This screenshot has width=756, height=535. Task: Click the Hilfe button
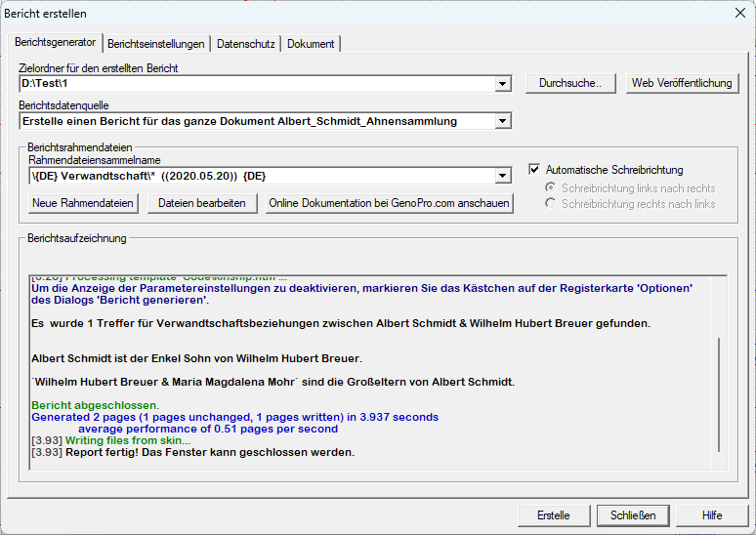[712, 515]
